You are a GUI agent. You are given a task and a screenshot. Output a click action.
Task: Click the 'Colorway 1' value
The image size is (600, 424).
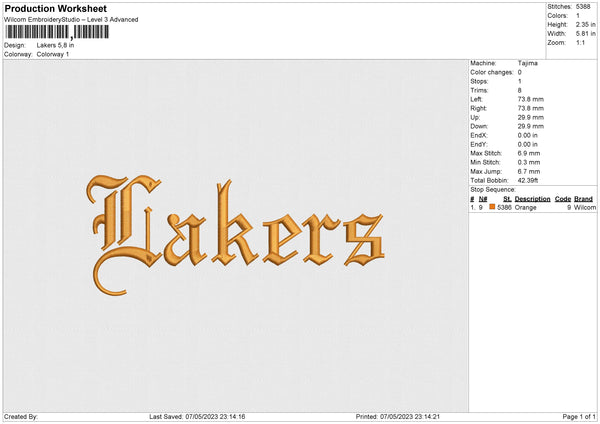(x=53, y=54)
